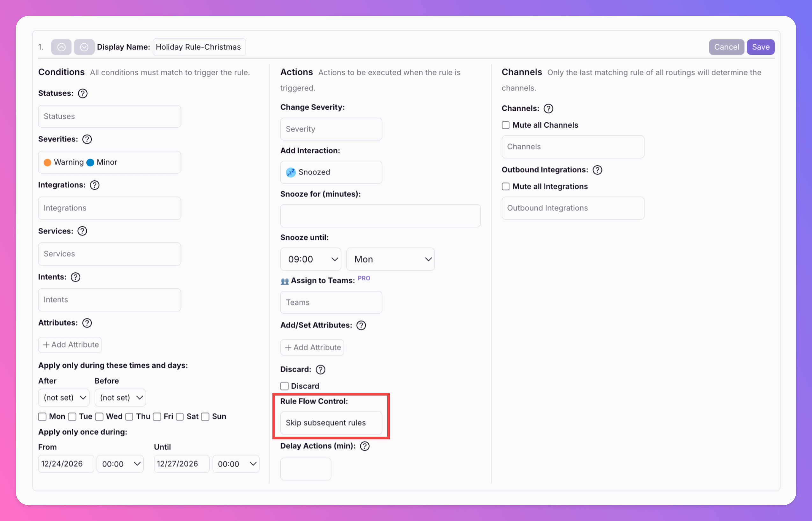Screen dimensions: 812x521
Task: Click the help icon next to Statuses
Action: (82, 93)
